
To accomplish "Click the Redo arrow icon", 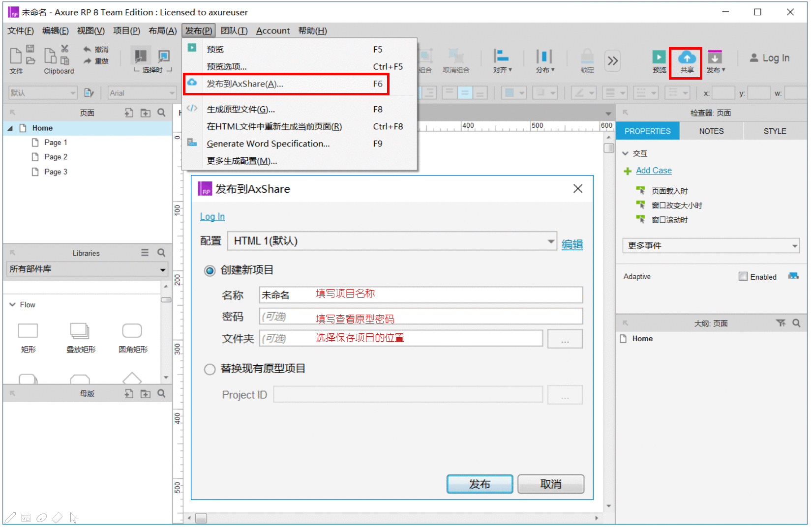I will click(x=87, y=61).
